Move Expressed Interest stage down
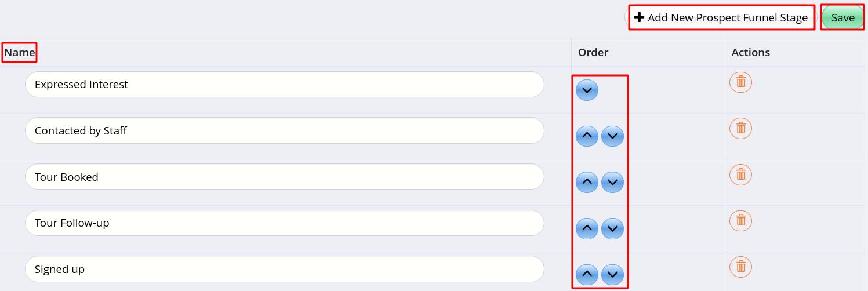 pyautogui.click(x=587, y=90)
